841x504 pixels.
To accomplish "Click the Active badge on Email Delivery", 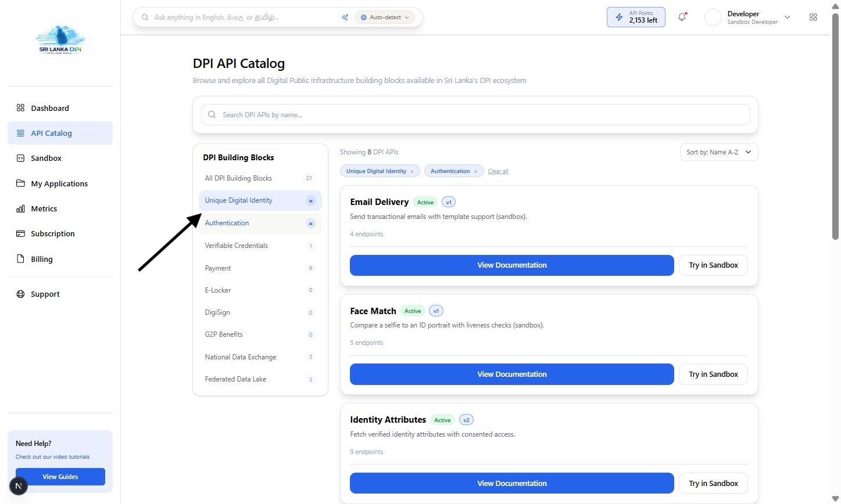I will click(x=425, y=202).
